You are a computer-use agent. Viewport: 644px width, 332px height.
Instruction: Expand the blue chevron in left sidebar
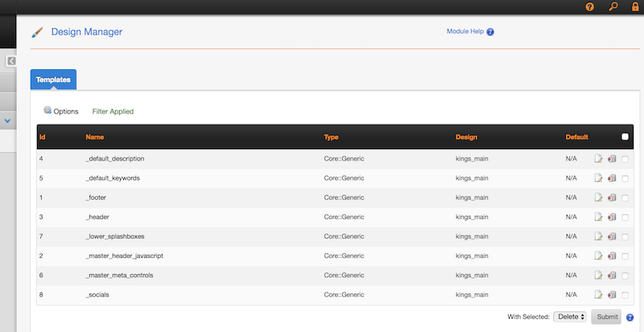[x=7, y=121]
